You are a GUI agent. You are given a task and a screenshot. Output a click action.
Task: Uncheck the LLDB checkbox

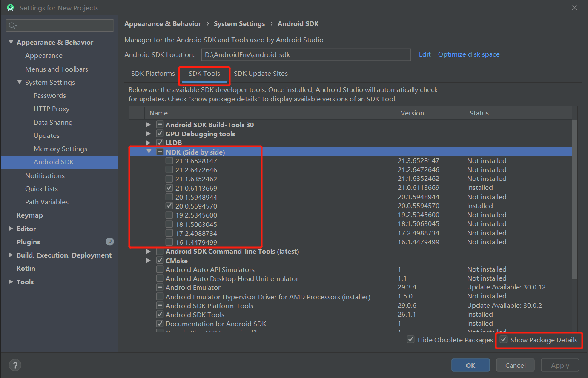click(x=160, y=143)
